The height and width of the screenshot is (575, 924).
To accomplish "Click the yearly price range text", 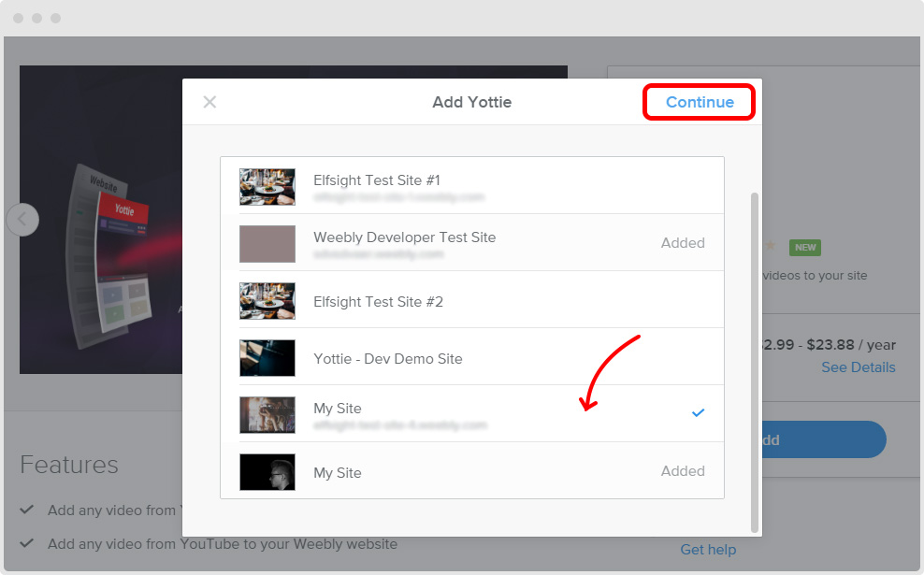I will click(x=829, y=345).
